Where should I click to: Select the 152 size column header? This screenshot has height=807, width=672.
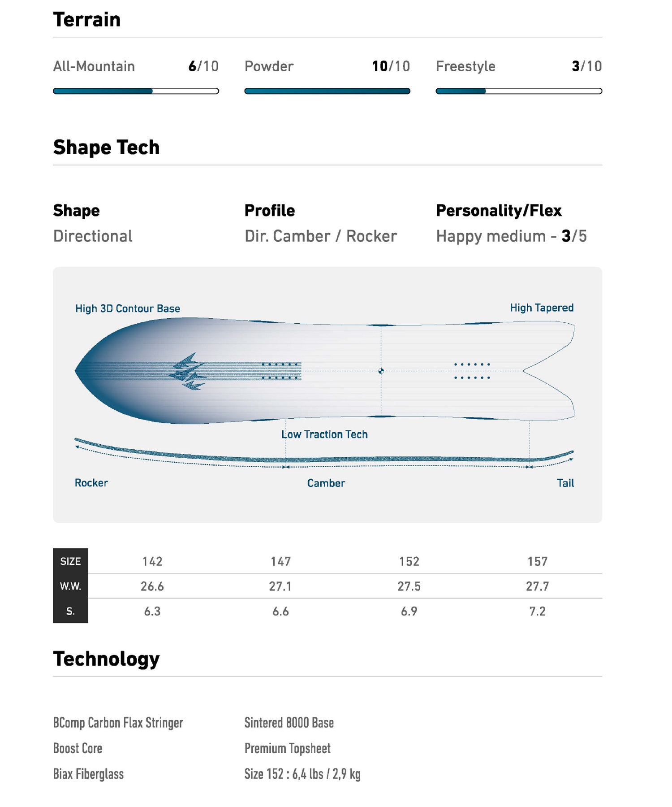coord(409,561)
